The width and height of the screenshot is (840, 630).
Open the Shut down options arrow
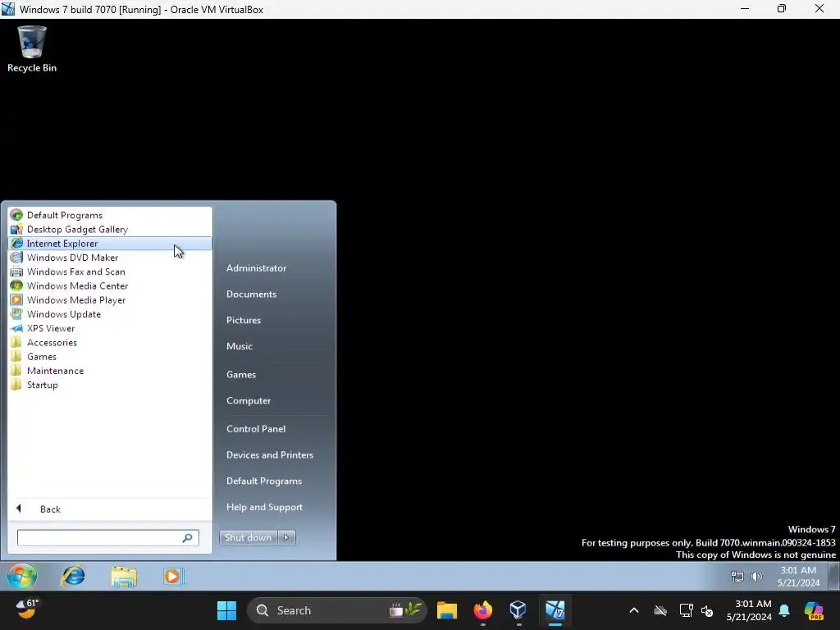pos(286,537)
